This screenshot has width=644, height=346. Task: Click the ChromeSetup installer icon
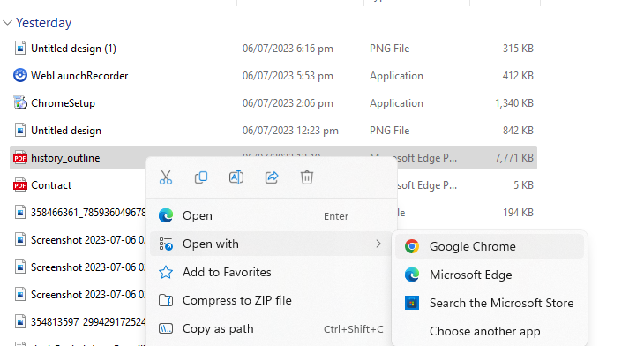pos(19,103)
